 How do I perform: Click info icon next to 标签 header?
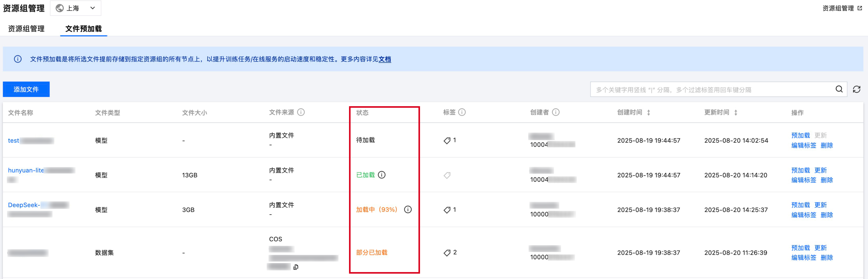(462, 112)
